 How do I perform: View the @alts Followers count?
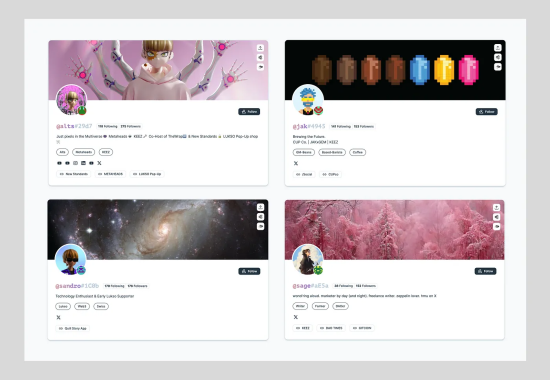point(130,126)
